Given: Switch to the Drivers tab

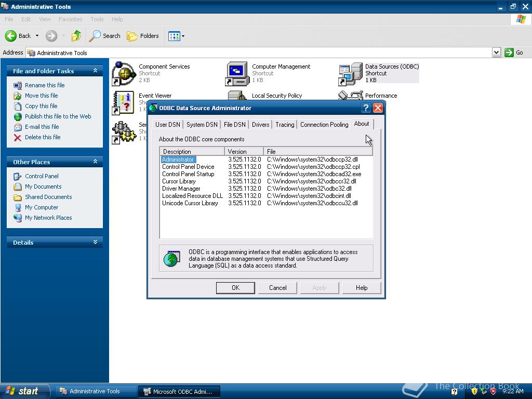Looking at the screenshot, I should 261,125.
